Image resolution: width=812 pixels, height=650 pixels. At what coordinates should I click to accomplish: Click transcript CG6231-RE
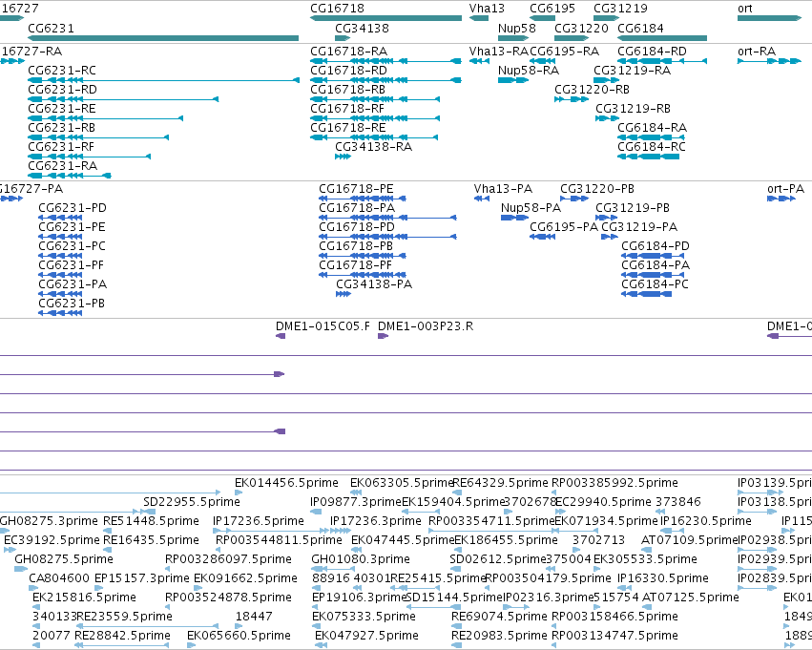(x=106, y=118)
